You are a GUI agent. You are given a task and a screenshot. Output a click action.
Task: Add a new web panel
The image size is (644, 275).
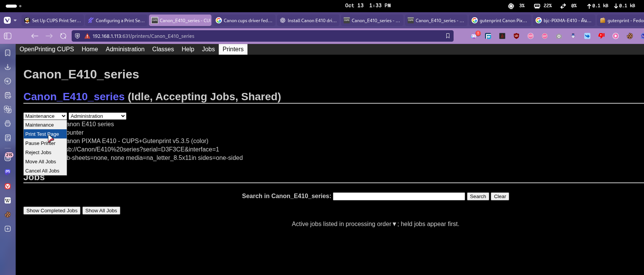(8, 229)
